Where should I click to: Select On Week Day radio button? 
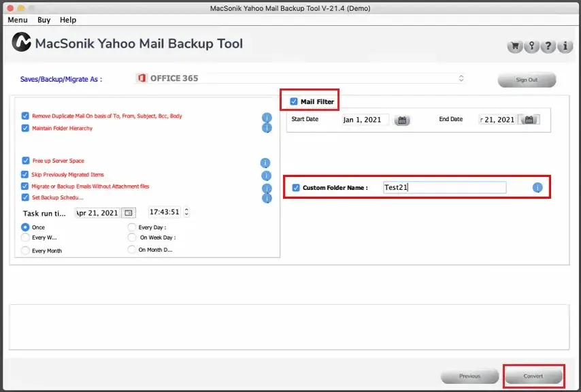pos(131,238)
